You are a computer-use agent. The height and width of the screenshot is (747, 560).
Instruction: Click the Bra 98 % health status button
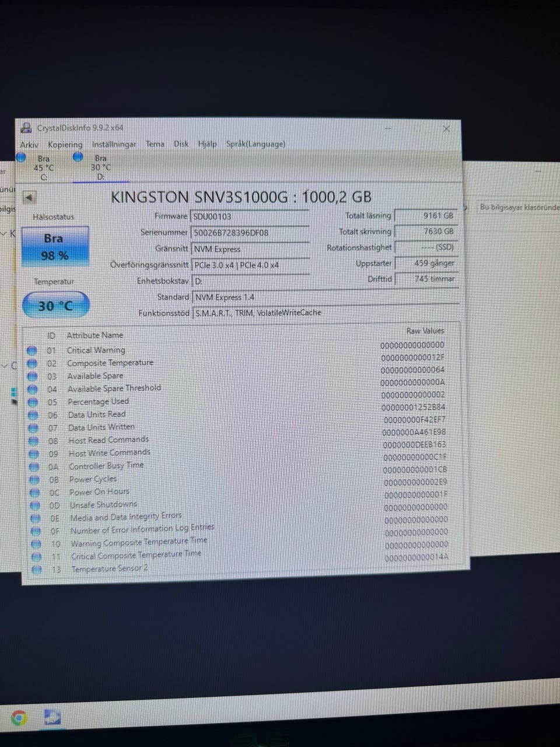pos(55,246)
